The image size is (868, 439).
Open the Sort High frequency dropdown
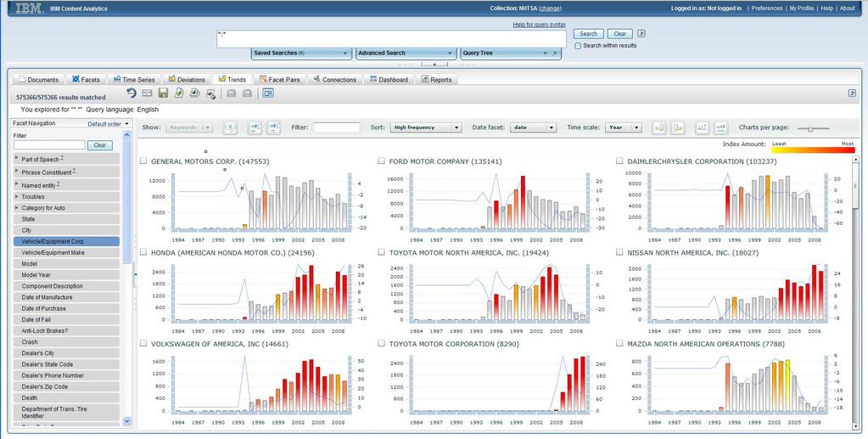[x=426, y=127]
